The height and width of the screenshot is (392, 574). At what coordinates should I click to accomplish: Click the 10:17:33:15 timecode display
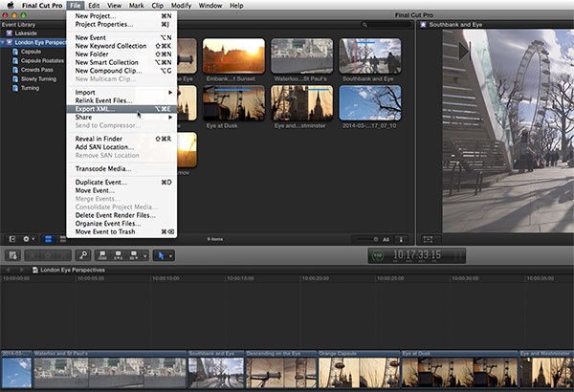[416, 255]
